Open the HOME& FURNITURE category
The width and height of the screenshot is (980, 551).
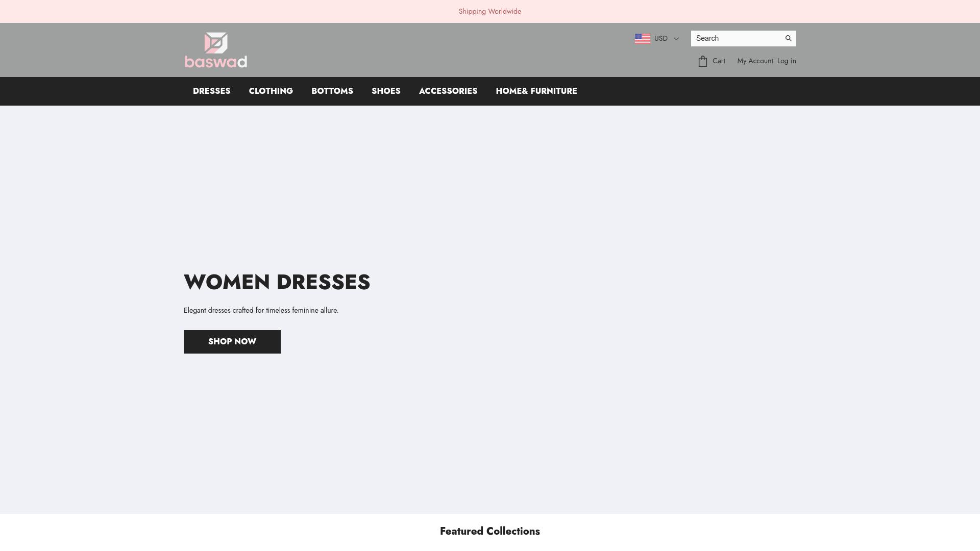click(x=536, y=91)
